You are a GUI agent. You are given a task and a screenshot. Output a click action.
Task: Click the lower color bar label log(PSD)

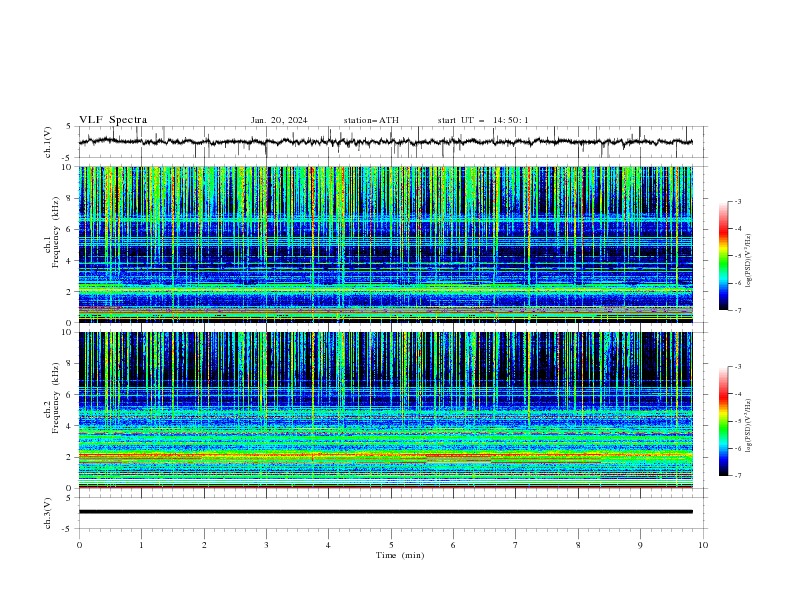(749, 425)
